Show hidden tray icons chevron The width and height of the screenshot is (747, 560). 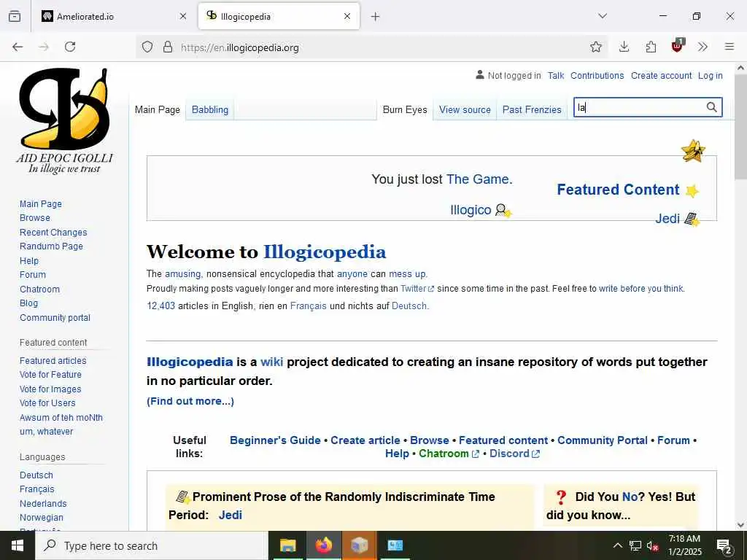pos(617,545)
